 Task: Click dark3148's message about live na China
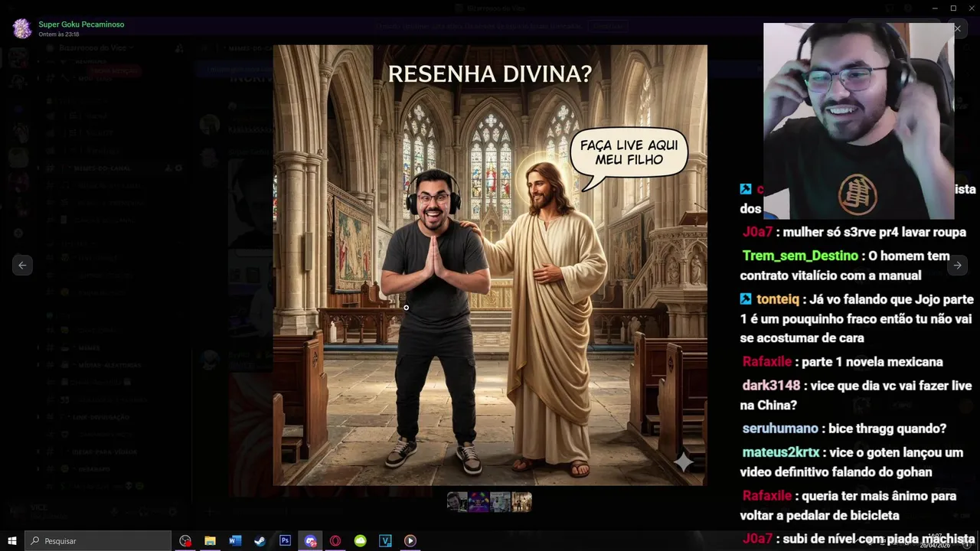point(856,395)
